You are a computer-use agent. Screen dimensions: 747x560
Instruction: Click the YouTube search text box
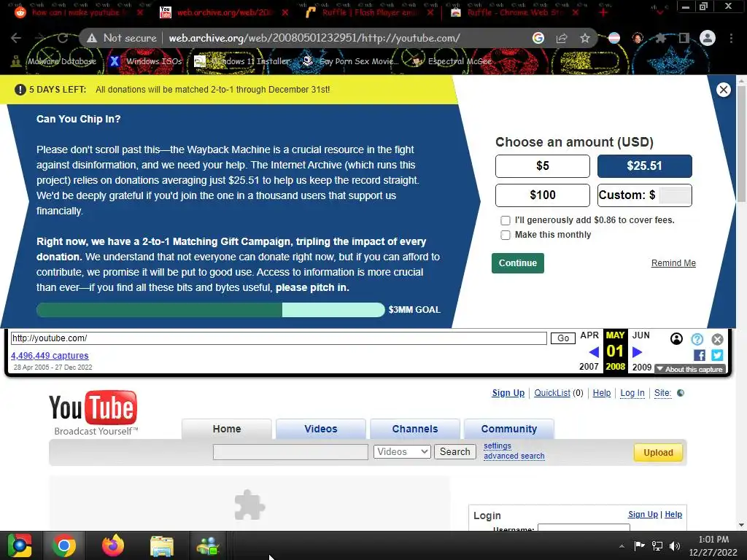click(290, 452)
